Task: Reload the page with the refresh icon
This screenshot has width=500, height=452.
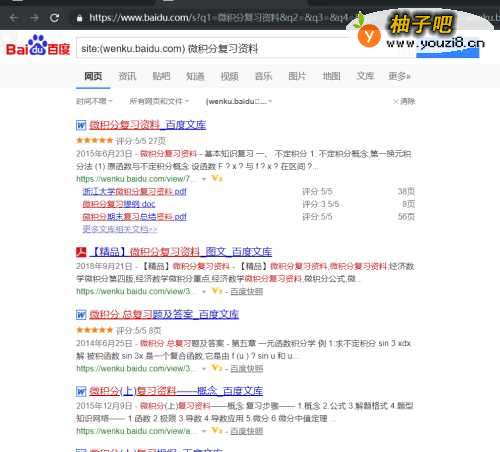Action: tap(55, 18)
